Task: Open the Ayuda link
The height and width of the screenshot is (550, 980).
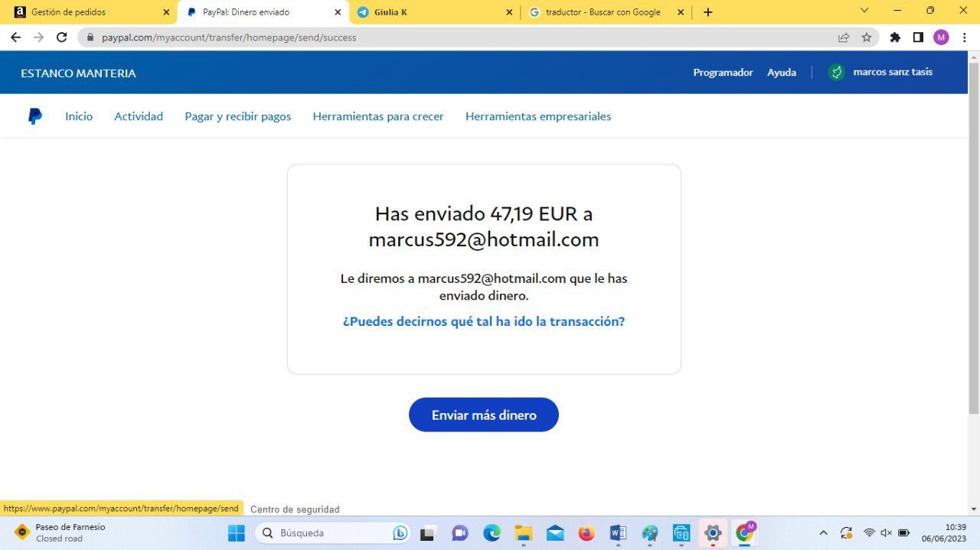Action: (x=782, y=73)
